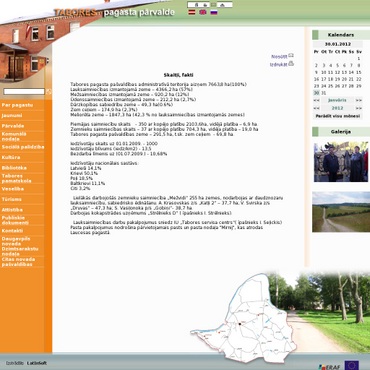Click the envelope icon beside Nosūtīt
370x370 pixels.
click(291, 56)
